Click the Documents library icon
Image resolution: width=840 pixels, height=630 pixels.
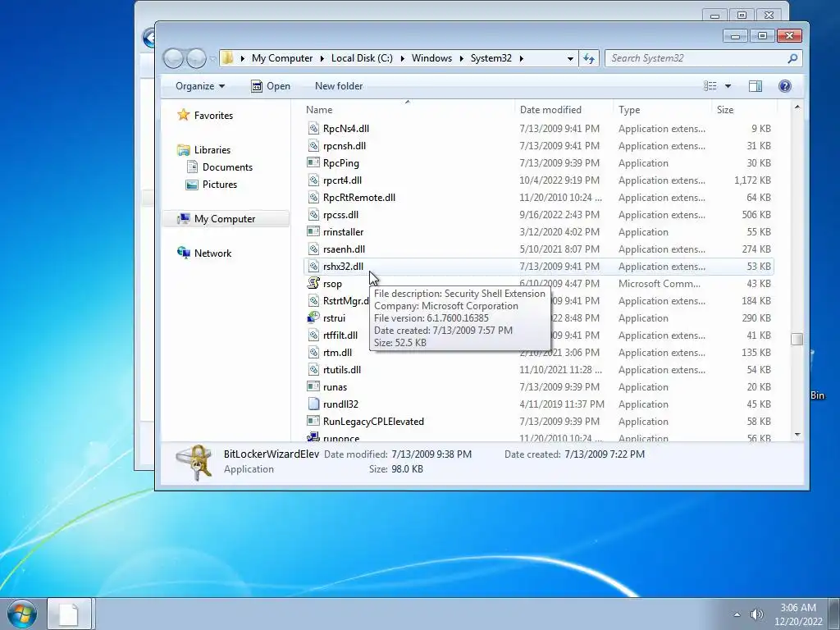[x=192, y=167]
